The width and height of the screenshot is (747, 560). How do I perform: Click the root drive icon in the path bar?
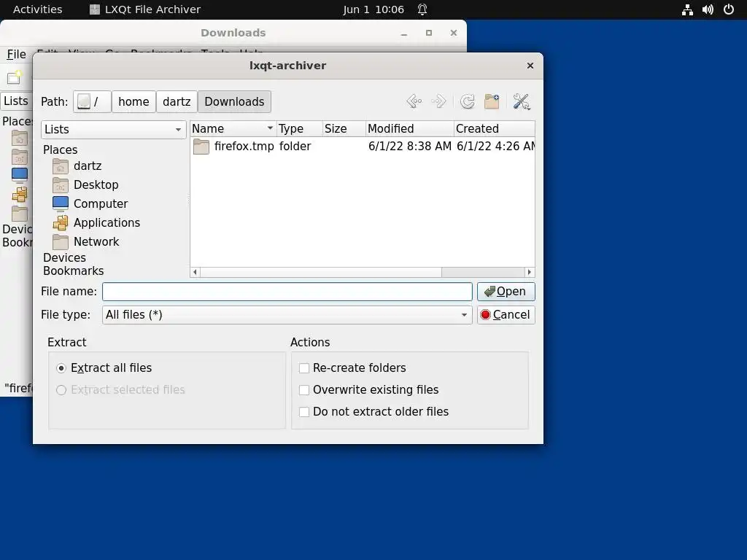(84, 101)
